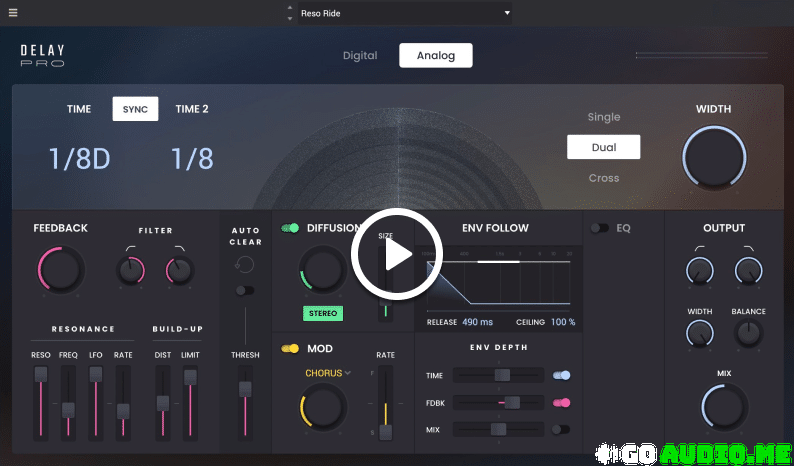Click the feedback filter low-cut knob

pos(131,270)
